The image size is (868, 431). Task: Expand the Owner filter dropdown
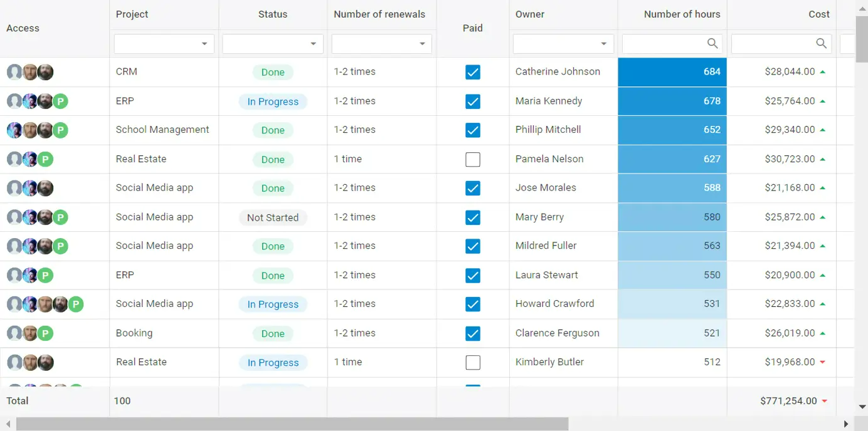point(603,44)
